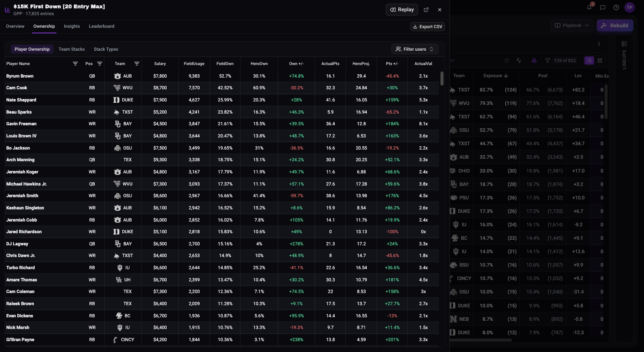Screen dimensions: 644x352
Task: Switch background table to list view
Action: 589,61
